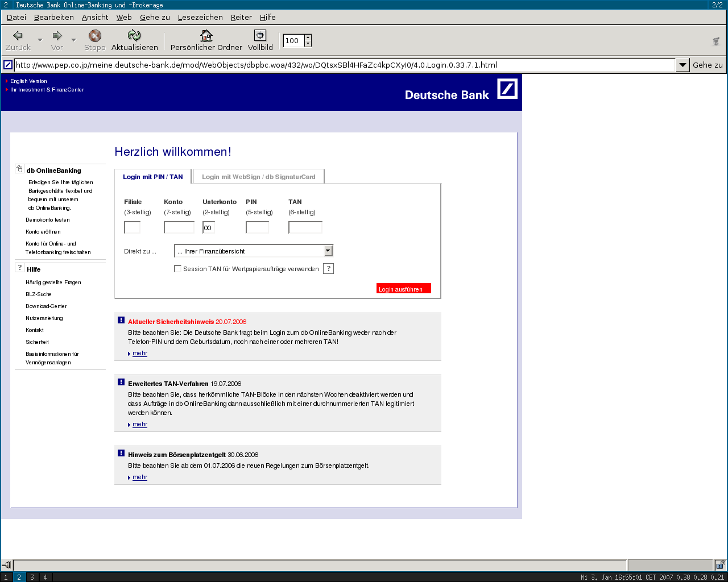Open the BLZ-Suche link
Screen dimensions: 728x582
[x=39, y=294]
